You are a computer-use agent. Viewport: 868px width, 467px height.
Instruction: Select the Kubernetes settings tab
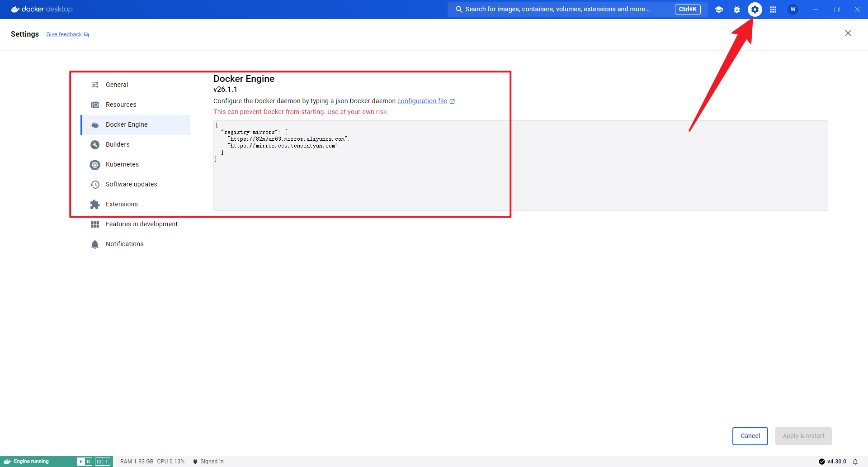[x=135, y=164]
